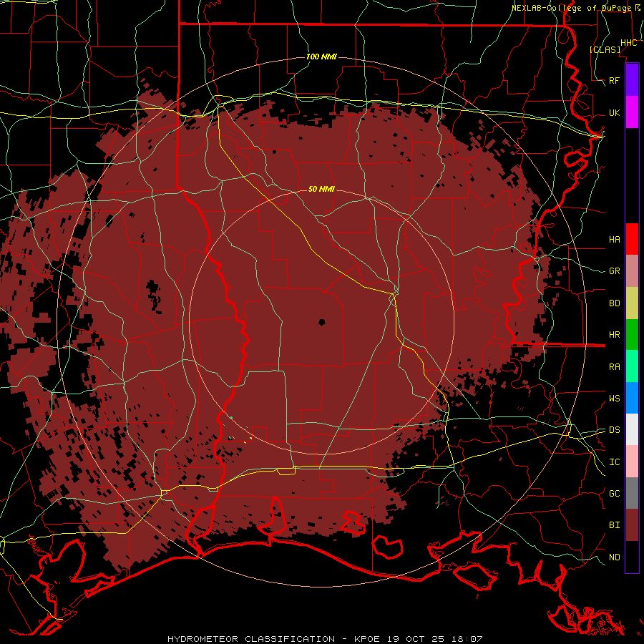
Task: Click the 50 NMI range ring label
Action: pyautogui.click(x=321, y=189)
